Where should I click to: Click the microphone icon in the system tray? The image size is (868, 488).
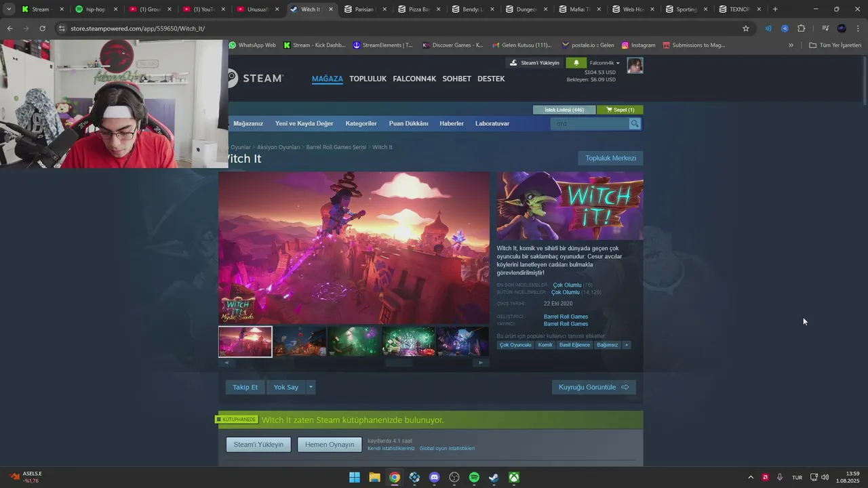coord(780,477)
